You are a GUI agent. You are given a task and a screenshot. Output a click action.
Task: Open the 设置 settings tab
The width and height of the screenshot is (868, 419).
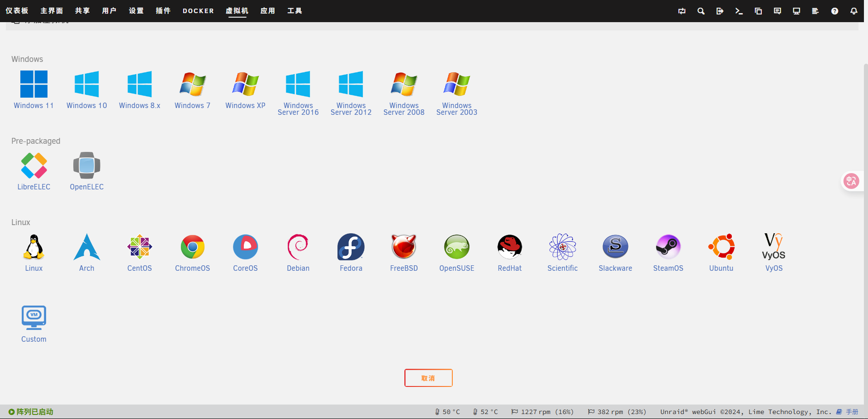coord(136,10)
